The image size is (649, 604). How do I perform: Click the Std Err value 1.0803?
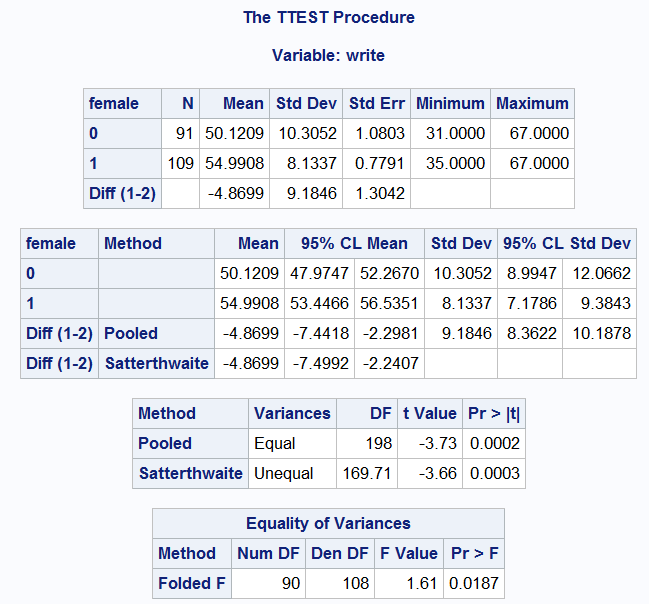(x=380, y=133)
